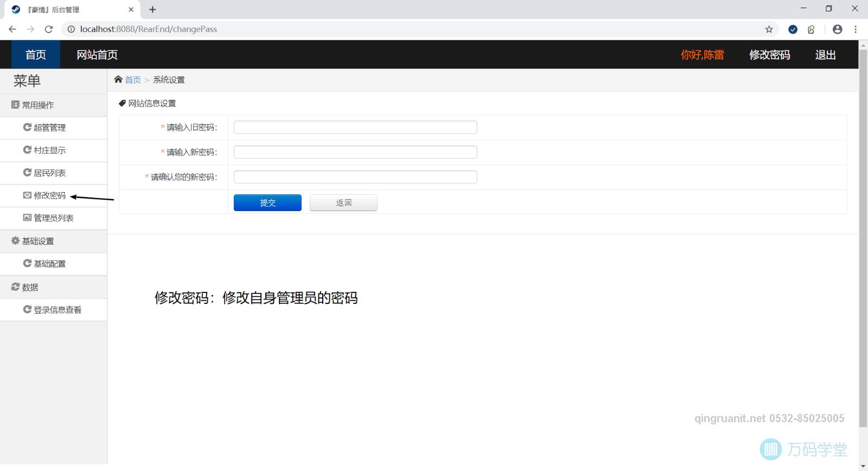Open 居民列表 in the sidebar

(53, 173)
